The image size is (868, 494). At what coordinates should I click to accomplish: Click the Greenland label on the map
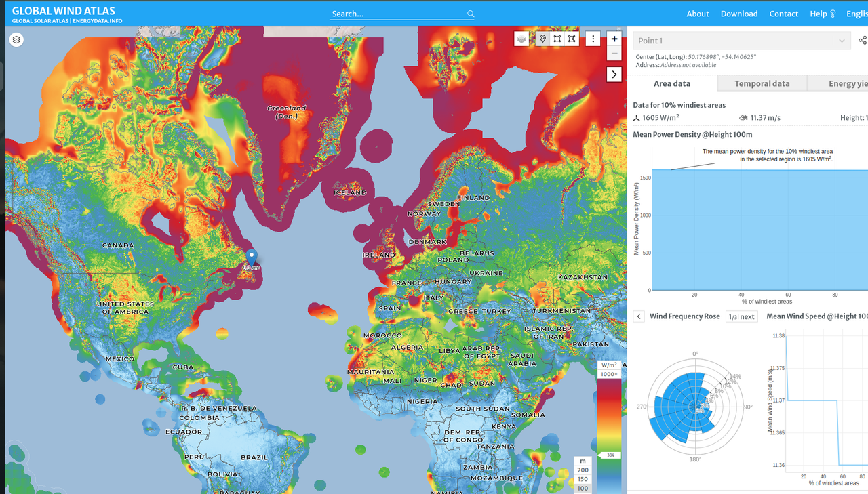(x=286, y=112)
